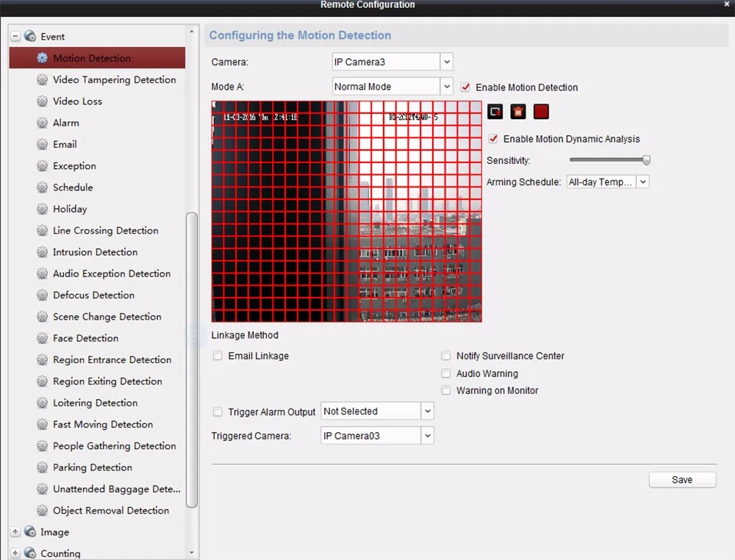Click gear icon next to Schedule

[42, 187]
